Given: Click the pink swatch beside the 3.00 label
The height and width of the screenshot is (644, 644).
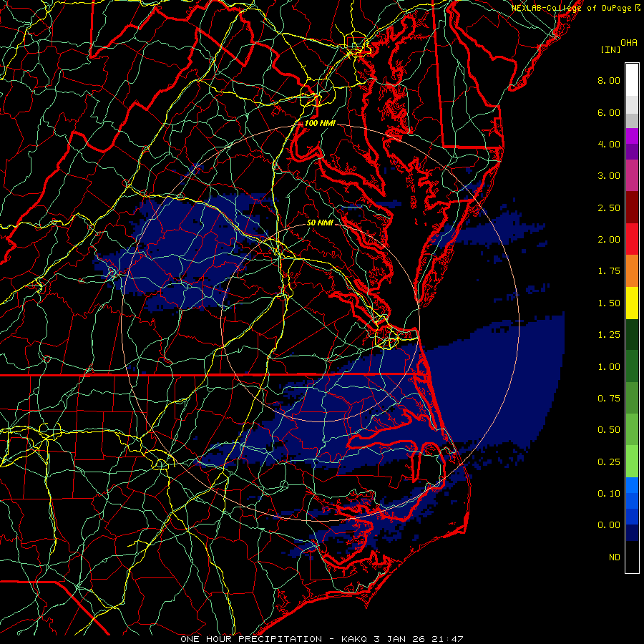Looking at the screenshot, I should [x=632, y=175].
